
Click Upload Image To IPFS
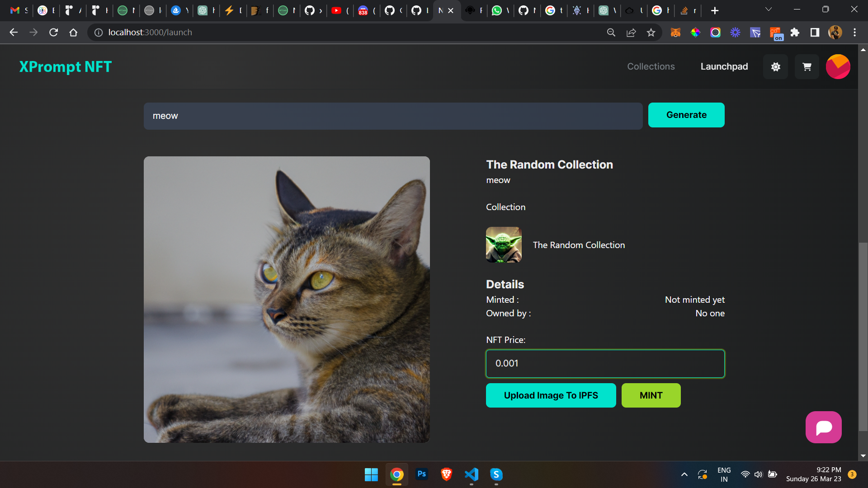(551, 395)
